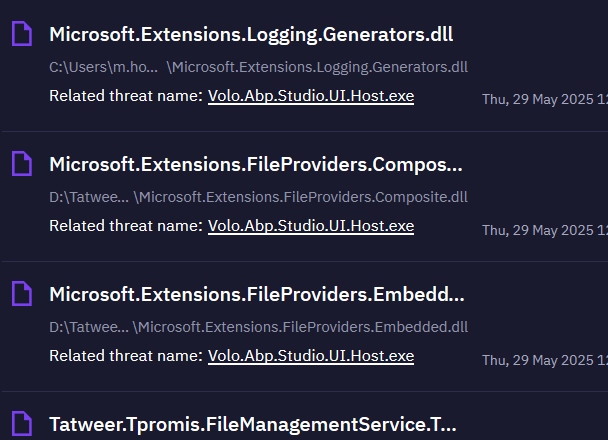608x440 pixels.
Task: Click file icon beside Microsoft.Extensions.Logging.Generators.dll
Action: tap(21, 35)
